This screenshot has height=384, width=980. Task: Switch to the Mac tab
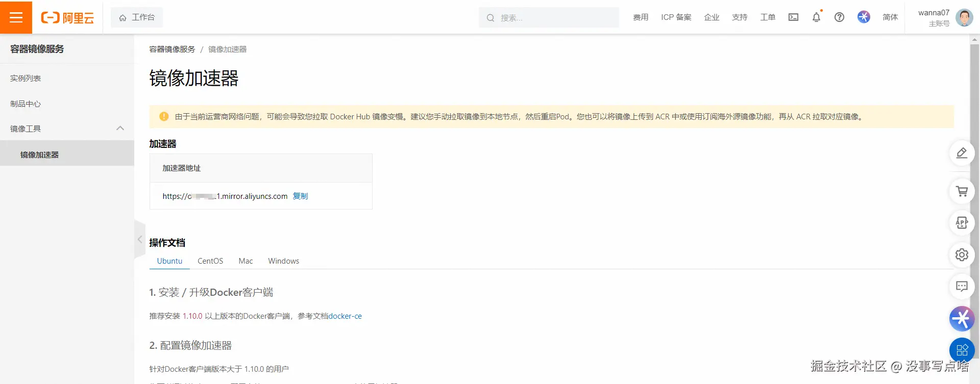[x=246, y=261]
